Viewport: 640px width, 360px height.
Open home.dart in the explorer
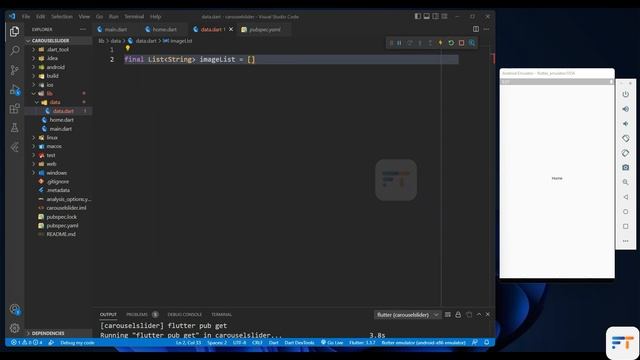click(x=62, y=120)
